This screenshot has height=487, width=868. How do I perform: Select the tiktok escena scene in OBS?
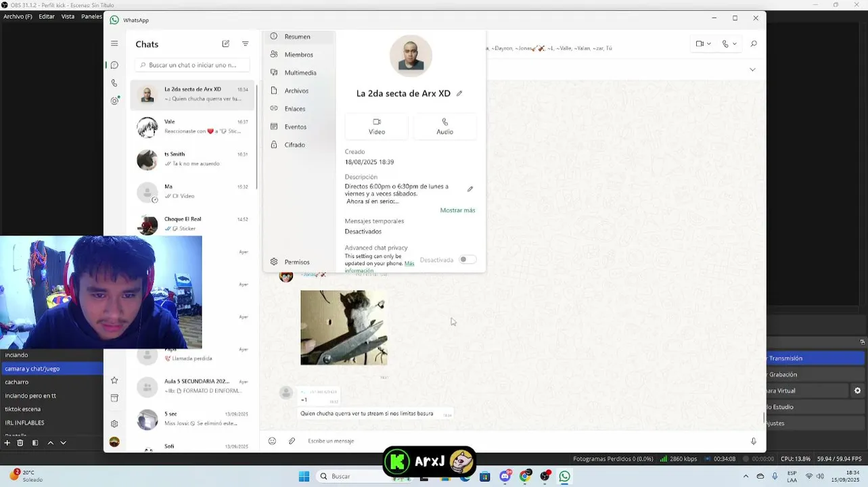point(51,409)
